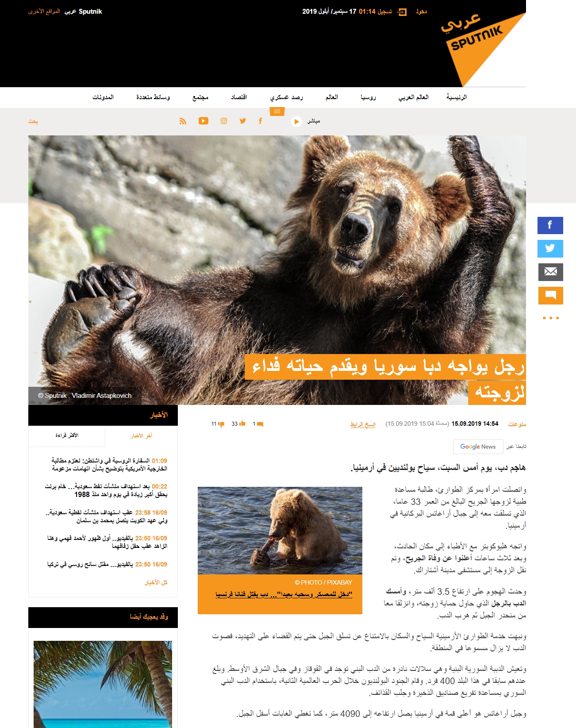Click بحث search field
Screen dimensions: 576x728
click(34, 121)
